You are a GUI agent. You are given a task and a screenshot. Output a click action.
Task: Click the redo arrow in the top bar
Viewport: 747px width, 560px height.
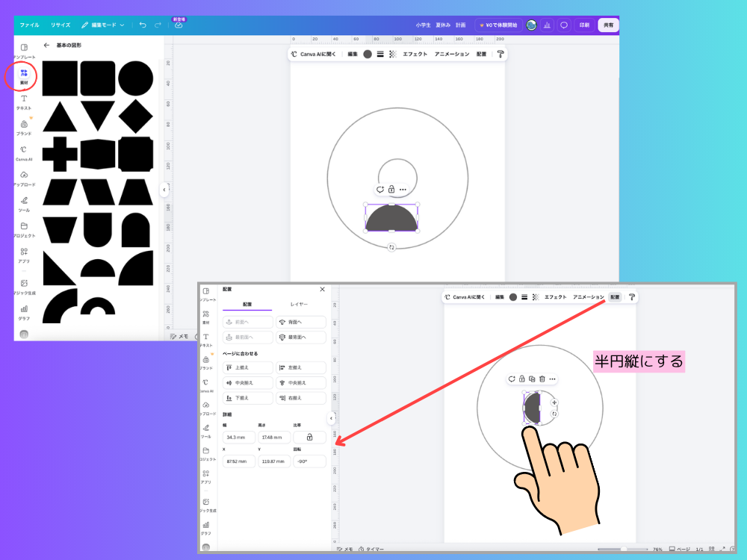click(158, 25)
